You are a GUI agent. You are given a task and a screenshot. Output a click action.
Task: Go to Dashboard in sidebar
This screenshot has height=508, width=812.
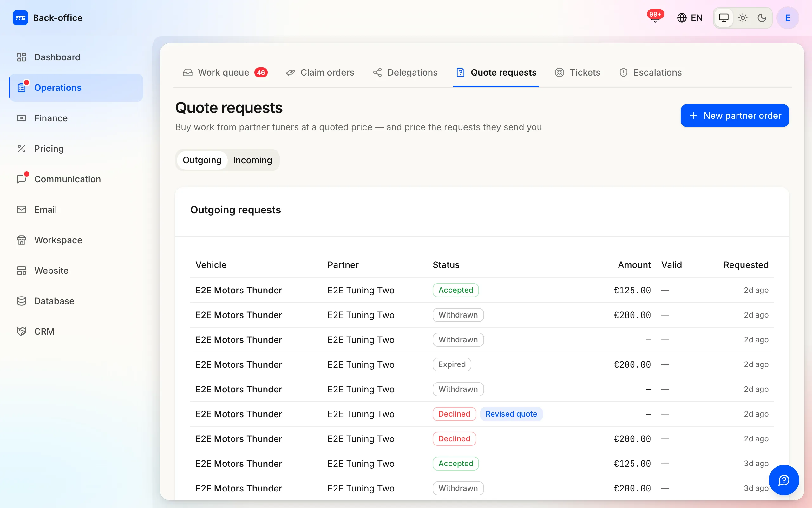click(x=76, y=57)
